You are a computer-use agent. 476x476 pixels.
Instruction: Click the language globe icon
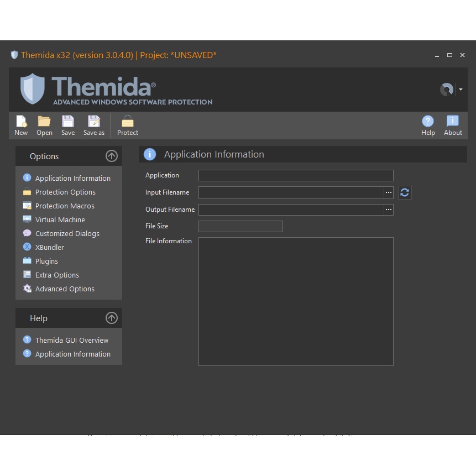pyautogui.click(x=446, y=89)
